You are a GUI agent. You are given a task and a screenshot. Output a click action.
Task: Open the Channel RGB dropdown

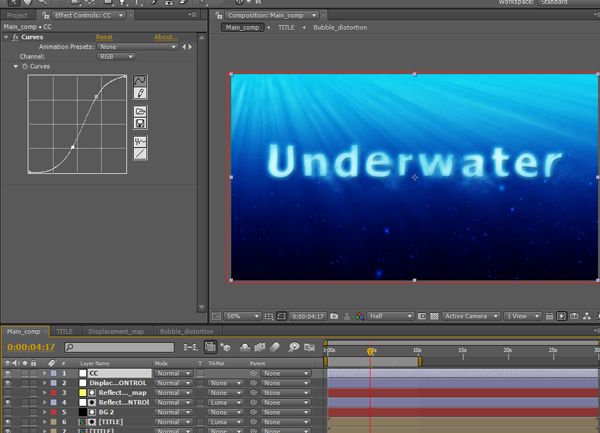116,57
